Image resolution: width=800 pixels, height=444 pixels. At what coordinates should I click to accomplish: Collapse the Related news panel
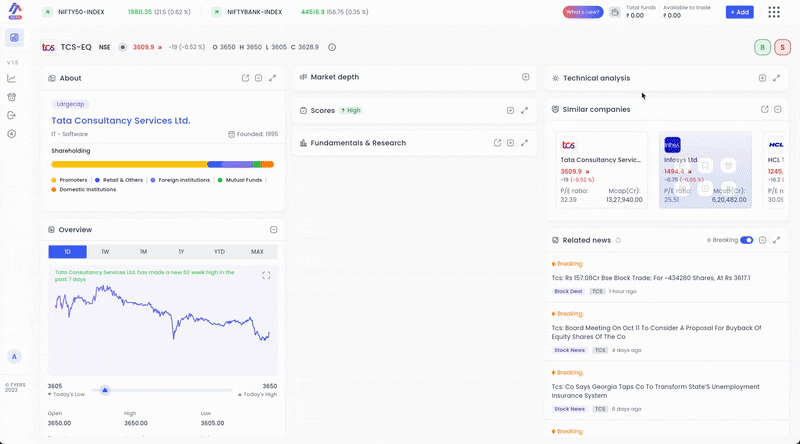point(762,240)
